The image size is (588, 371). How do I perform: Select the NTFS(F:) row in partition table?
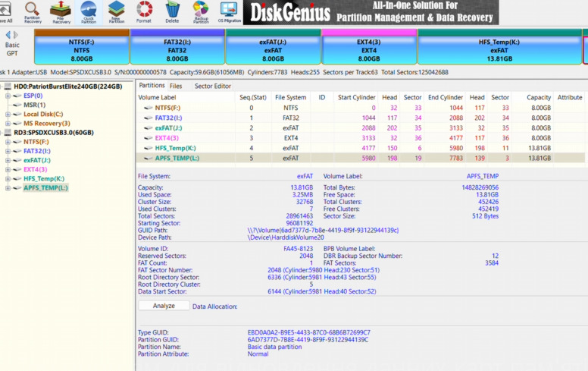pyautogui.click(x=361, y=108)
